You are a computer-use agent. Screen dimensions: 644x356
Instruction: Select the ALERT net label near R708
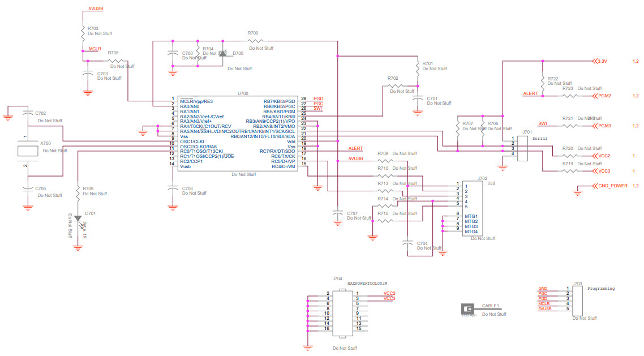coord(355,148)
